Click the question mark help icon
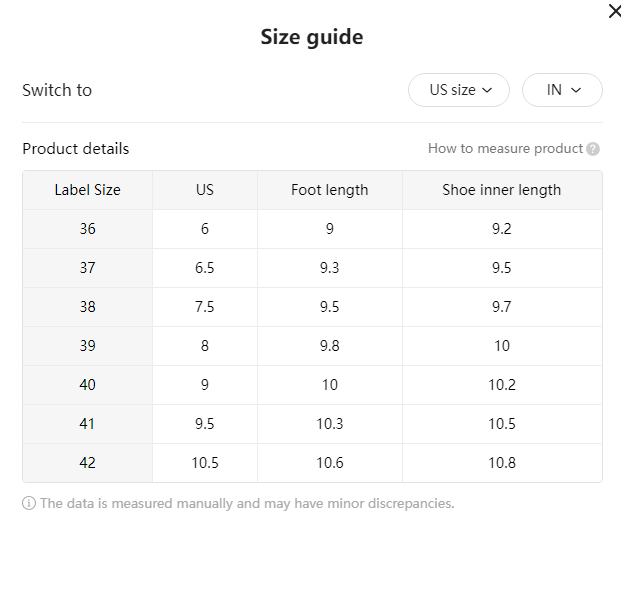 593,149
